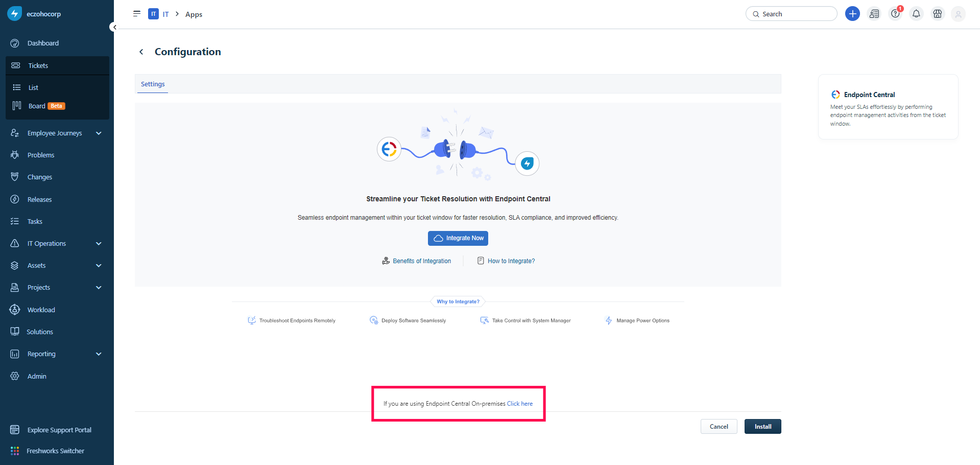This screenshot has height=465, width=980.
Task: Open the Dashboard gauge icon
Action: pos(15,43)
